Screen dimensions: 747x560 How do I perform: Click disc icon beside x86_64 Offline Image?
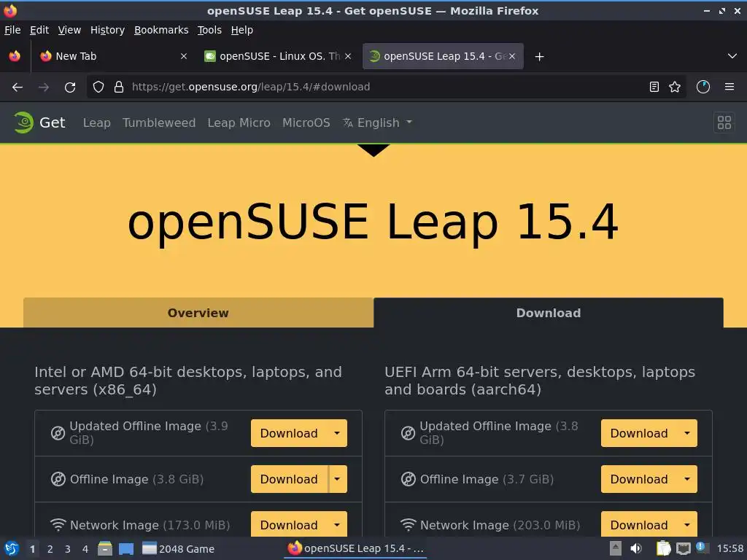(58, 479)
